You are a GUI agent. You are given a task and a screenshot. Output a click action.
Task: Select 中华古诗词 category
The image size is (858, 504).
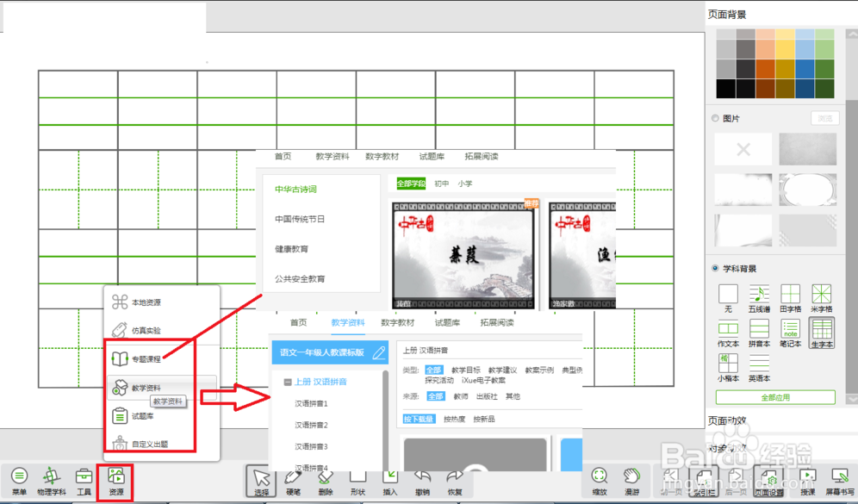295,190
